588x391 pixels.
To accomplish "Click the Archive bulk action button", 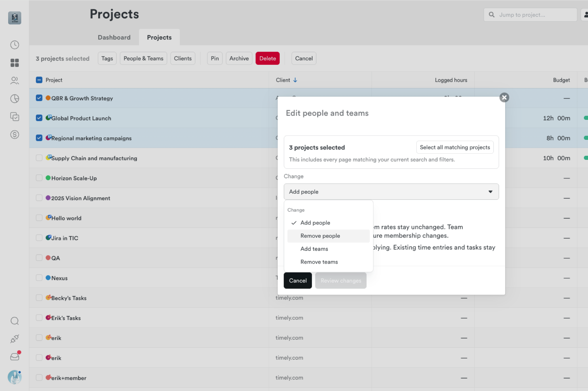I will [239, 58].
